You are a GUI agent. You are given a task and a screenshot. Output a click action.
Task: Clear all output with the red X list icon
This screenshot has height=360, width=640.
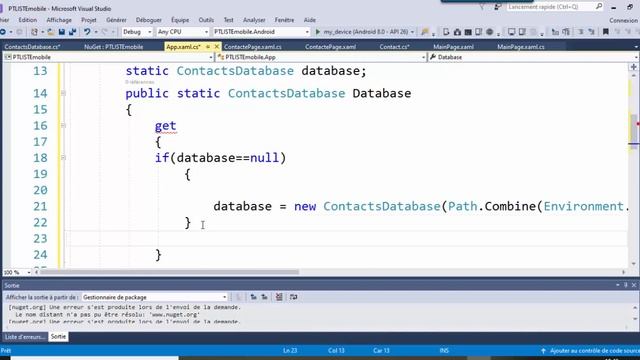(279, 297)
